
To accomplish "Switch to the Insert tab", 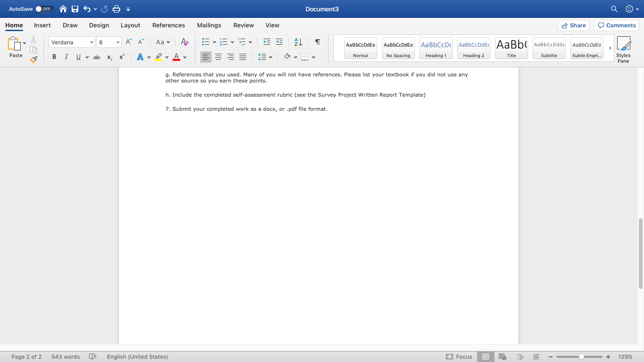I will pyautogui.click(x=42, y=25).
